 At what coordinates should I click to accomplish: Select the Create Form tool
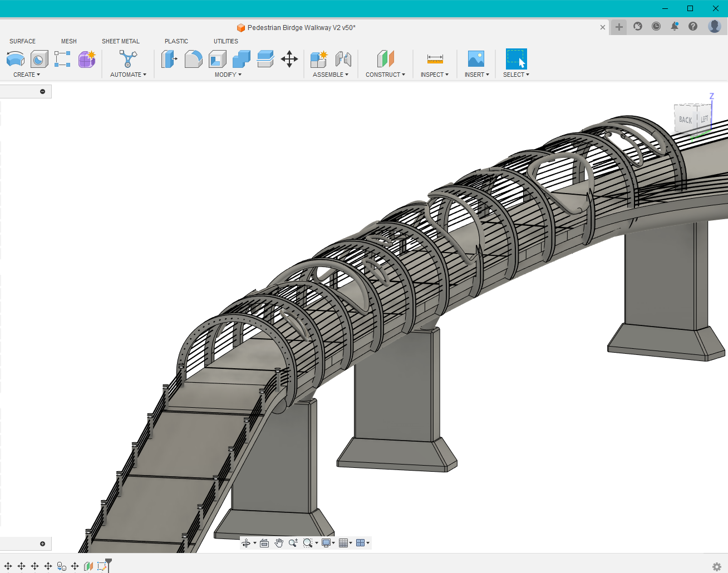click(x=87, y=58)
